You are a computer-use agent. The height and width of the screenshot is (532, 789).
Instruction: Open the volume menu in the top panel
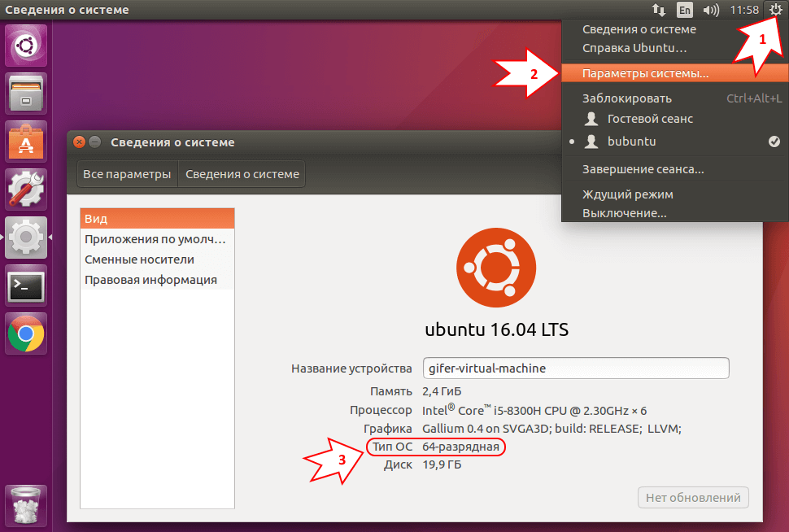point(710,10)
